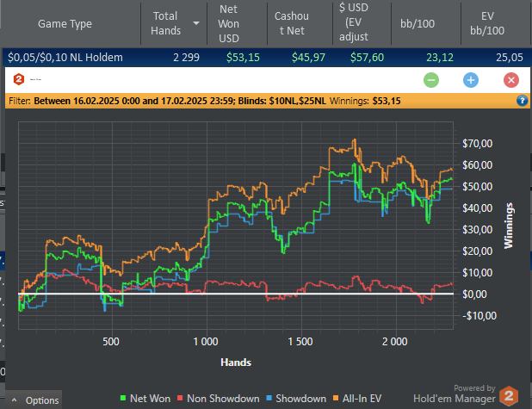
Task: Toggle the Non Showdown legend series
Action: 219,398
